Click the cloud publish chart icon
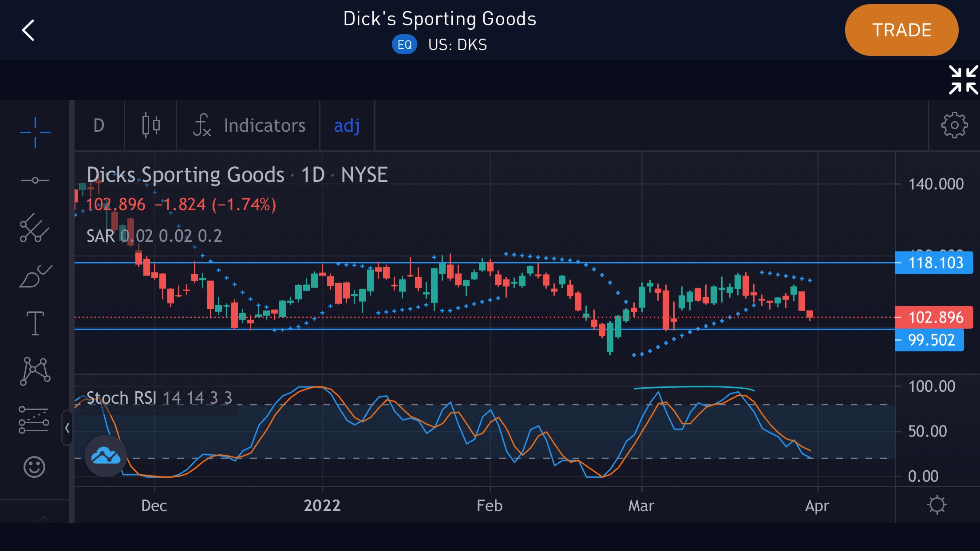Image resolution: width=980 pixels, height=551 pixels. 106,456
